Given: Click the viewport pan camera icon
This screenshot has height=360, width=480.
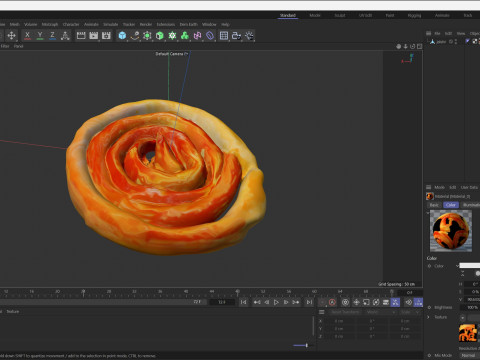Looking at the screenshot, I should pyautogui.click(x=399, y=46).
